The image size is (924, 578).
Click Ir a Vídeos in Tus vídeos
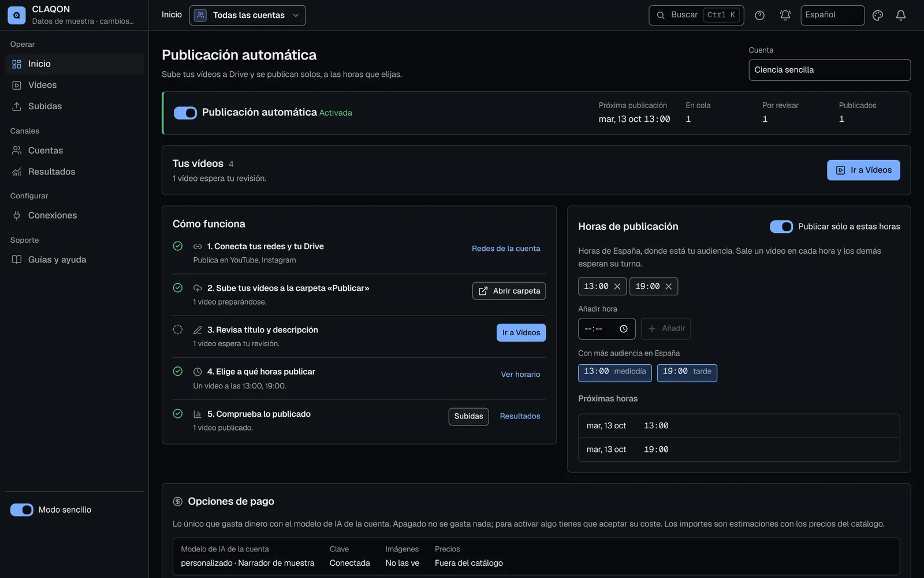863,170
